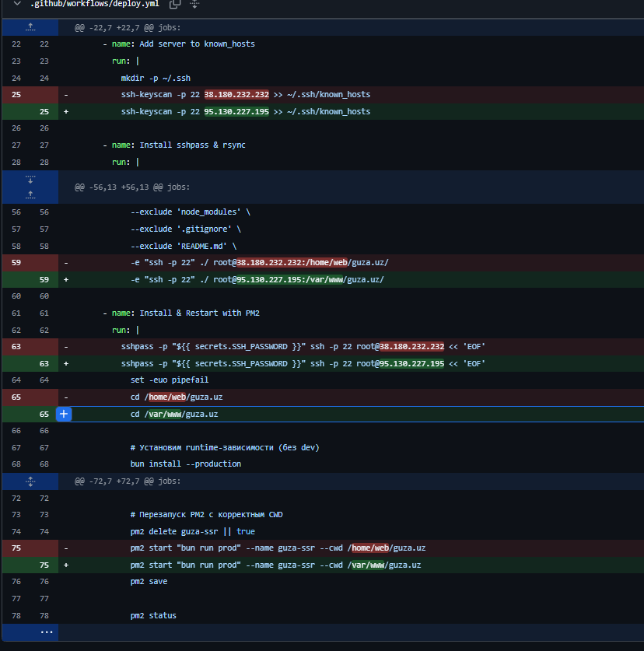The height and width of the screenshot is (651, 644).
Task: Open the .github/workflows/deploy.yml file link
Action: click(94, 4)
